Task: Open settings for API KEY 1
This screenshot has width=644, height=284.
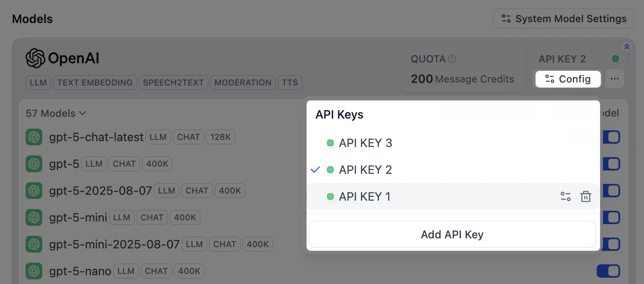Action: coord(566,196)
